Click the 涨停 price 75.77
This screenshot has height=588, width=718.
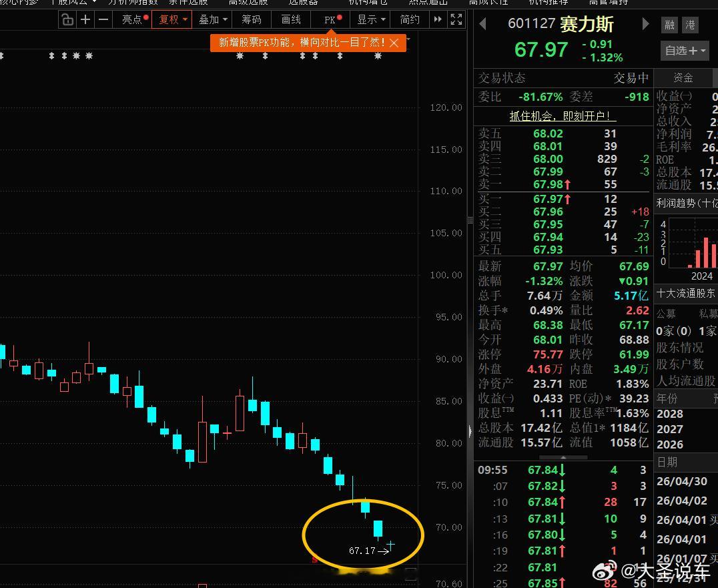pos(548,354)
